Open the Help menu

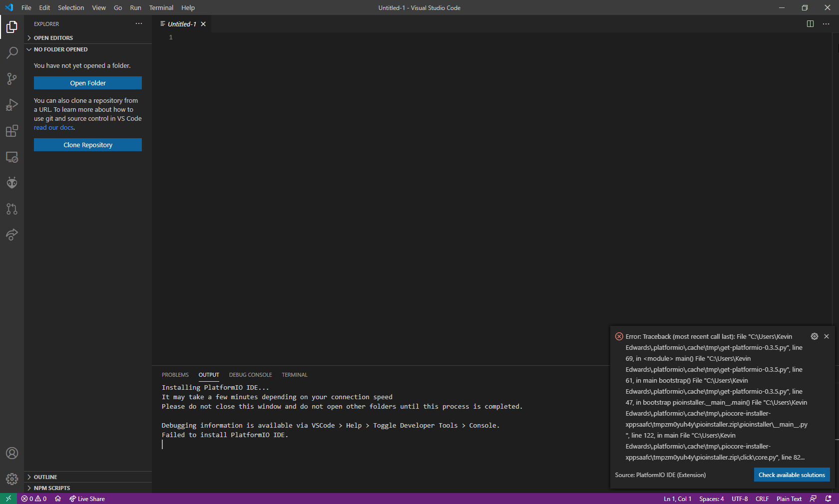tap(188, 7)
